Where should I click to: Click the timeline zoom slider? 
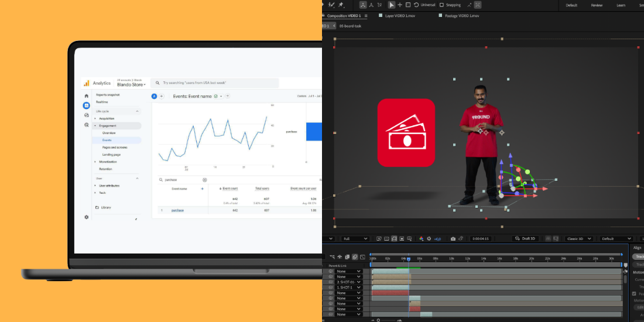[379, 320]
